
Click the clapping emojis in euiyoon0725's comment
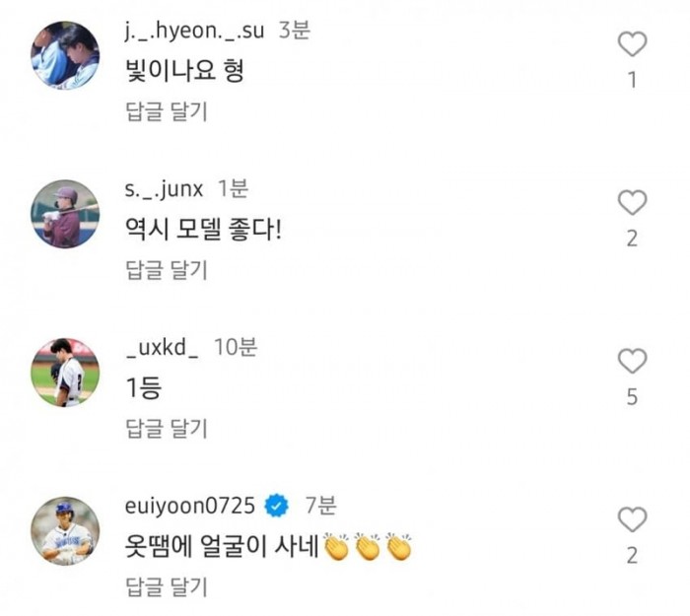point(368,547)
